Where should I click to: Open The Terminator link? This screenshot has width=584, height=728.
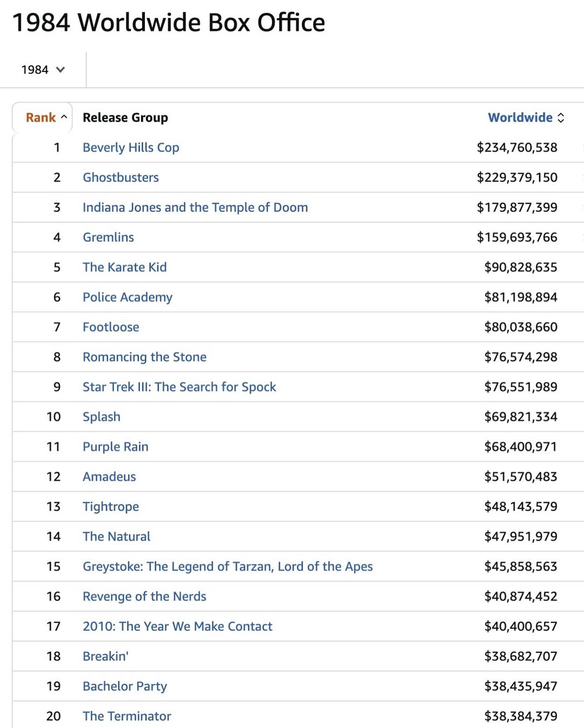click(127, 716)
